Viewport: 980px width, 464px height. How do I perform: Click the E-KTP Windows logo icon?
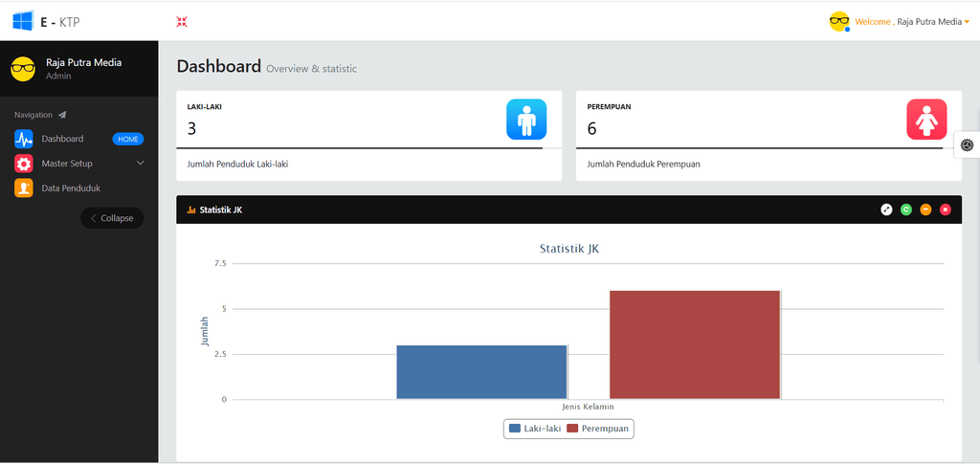pos(23,21)
